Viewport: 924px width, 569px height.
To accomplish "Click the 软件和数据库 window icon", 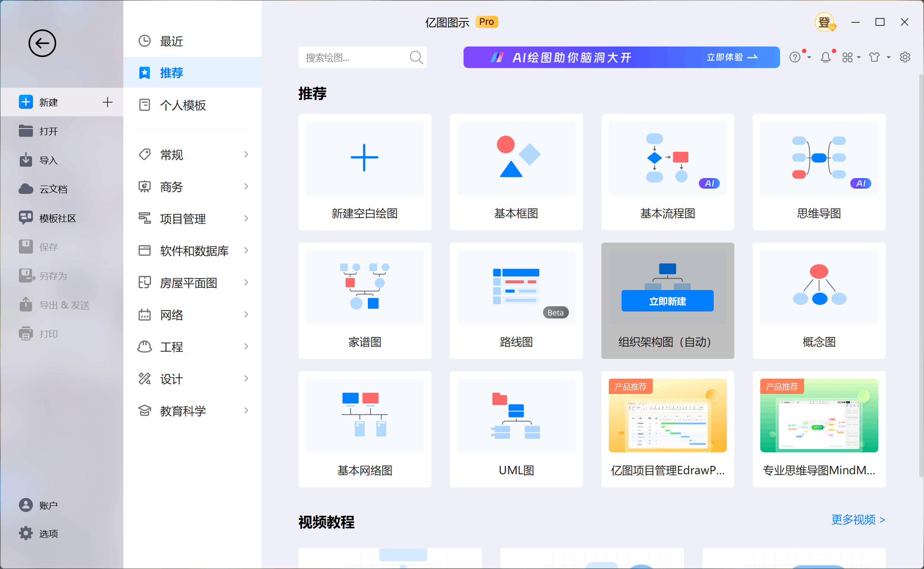I will 144,251.
